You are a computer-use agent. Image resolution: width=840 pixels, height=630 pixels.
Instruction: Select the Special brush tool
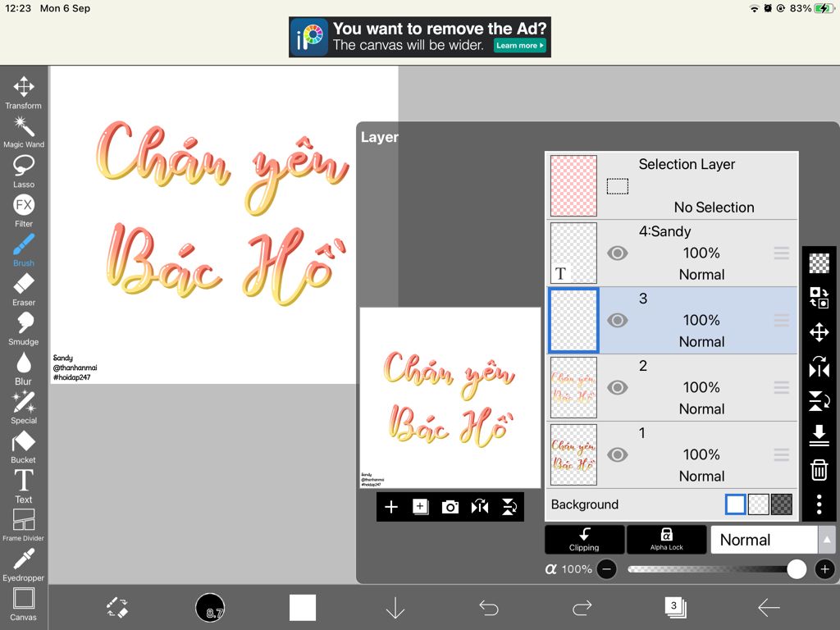pos(24,408)
